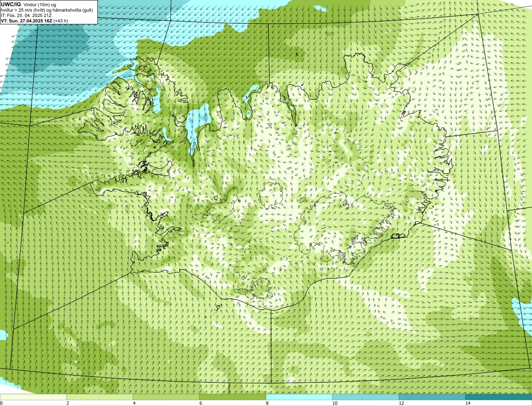Click the title line 'UWC/IG: Vindur (10m) og'
Viewport: 532px width, 406px height.
tap(28, 5)
